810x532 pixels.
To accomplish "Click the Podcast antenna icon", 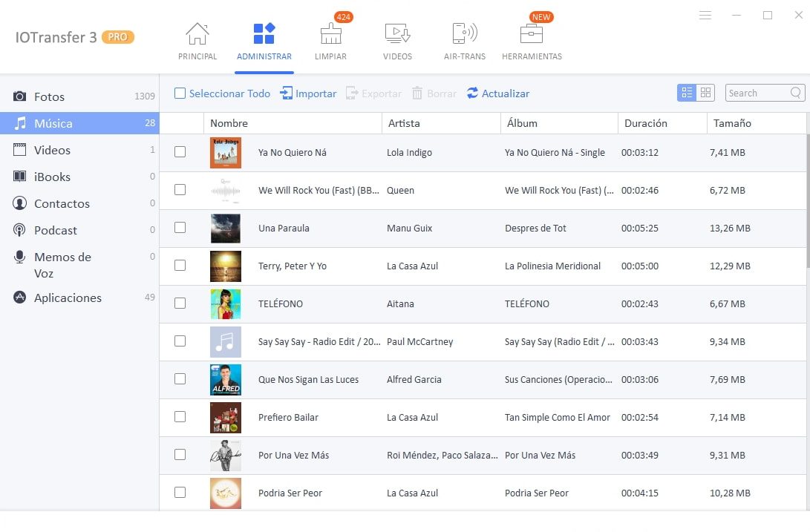I will pyautogui.click(x=19, y=230).
